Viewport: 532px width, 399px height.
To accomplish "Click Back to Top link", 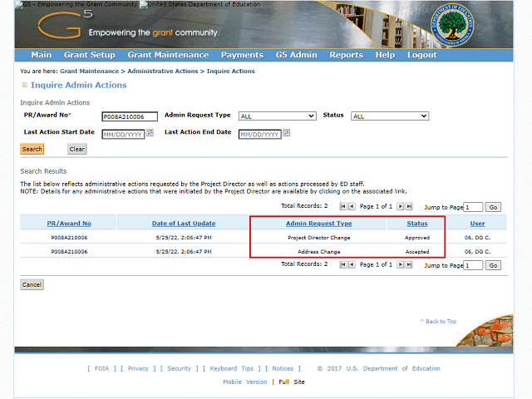I will coord(438,322).
